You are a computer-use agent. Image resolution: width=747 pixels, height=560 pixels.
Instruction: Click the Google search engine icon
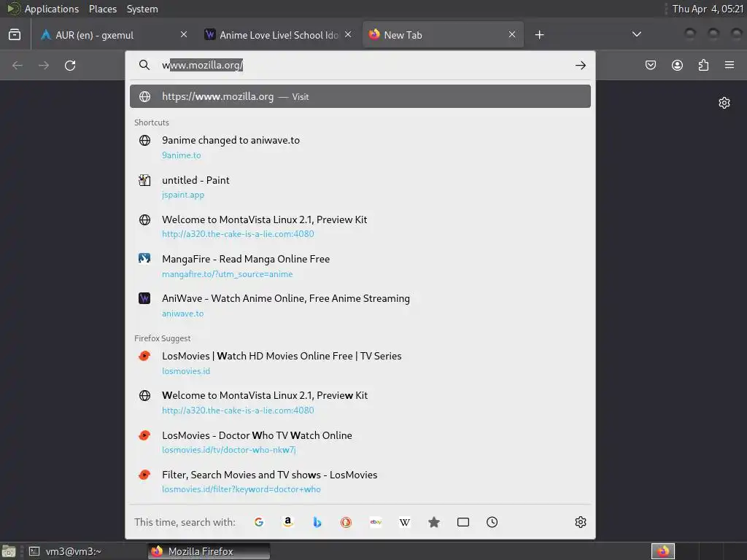pos(259,522)
